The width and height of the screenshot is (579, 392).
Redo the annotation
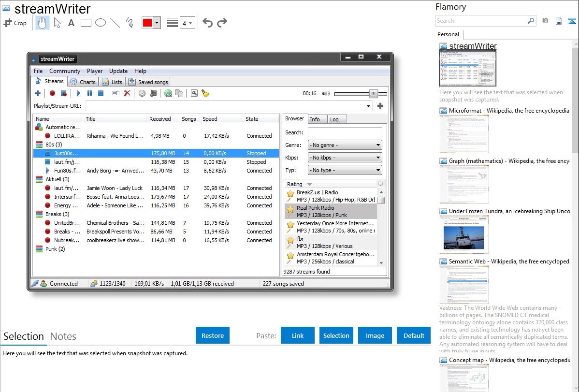(x=222, y=23)
